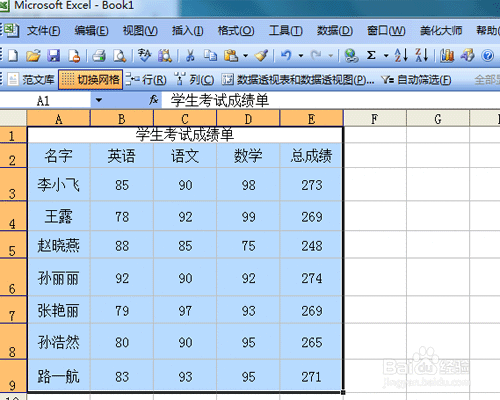Open the 视图(V) menu
Image resolution: width=500 pixels, height=400 pixels.
(140, 31)
